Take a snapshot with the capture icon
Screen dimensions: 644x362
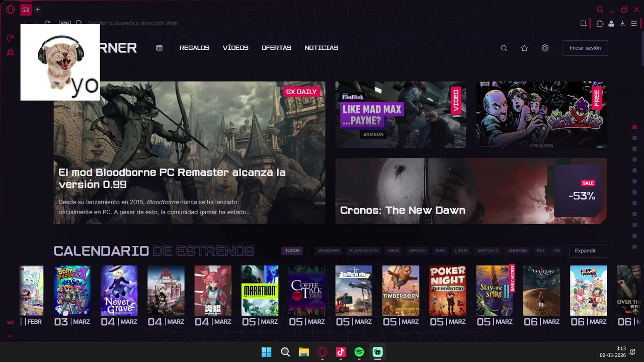click(583, 23)
